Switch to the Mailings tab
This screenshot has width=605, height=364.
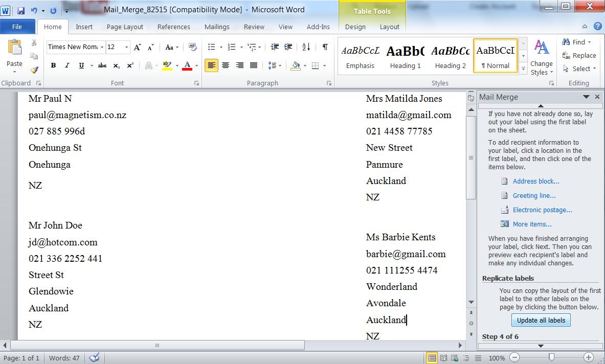pos(216,27)
